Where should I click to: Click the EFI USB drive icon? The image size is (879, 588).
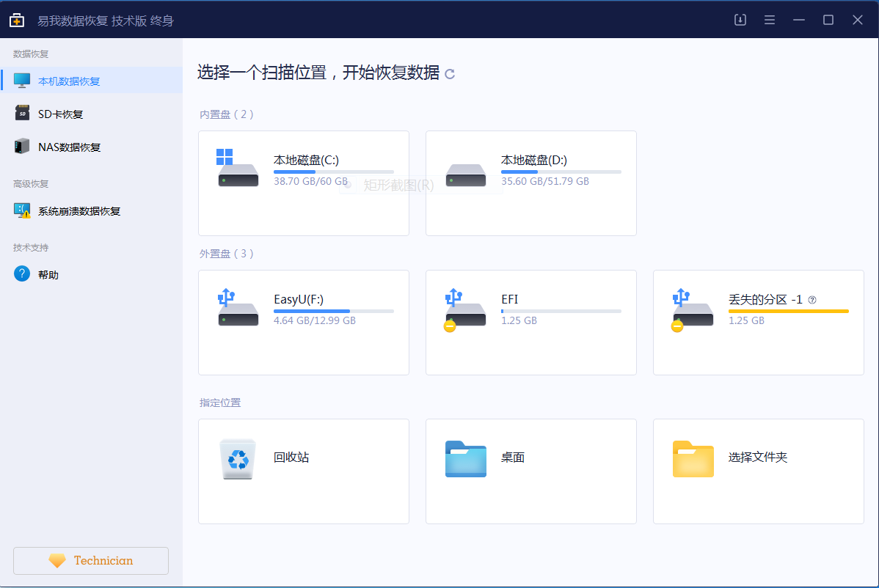click(464, 309)
